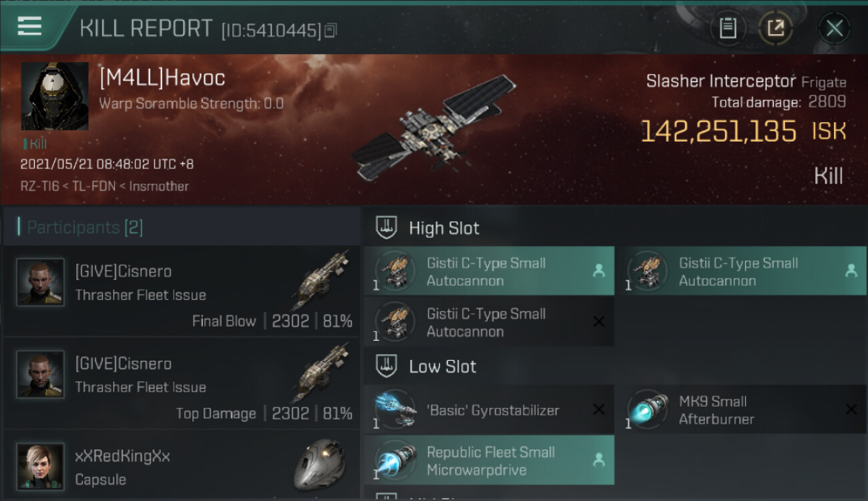Open Cisnero's Final Blow portrait
The image size is (868, 501).
coord(40,283)
